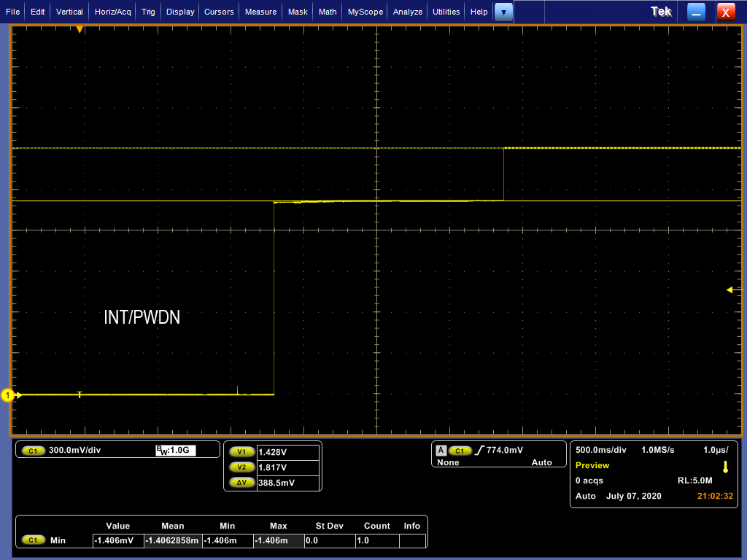
Task: Click the RL:5.0M record length value
Action: 694,481
